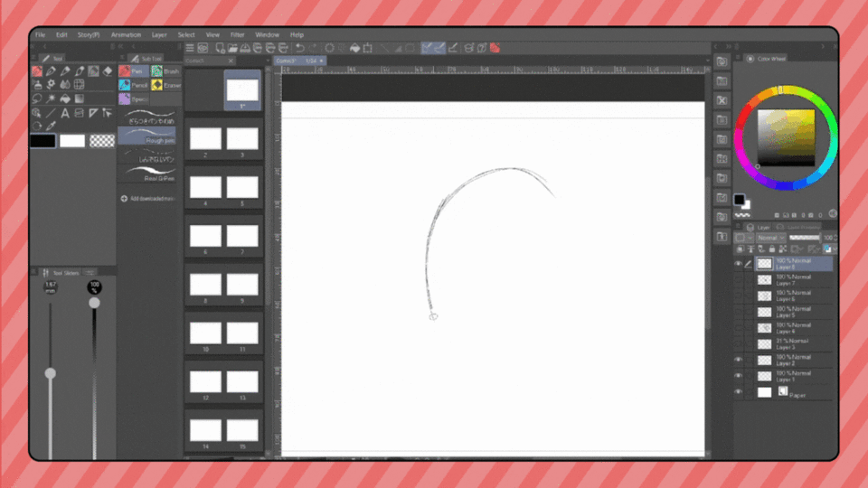Select the Gradient tool
The image size is (868, 488).
click(x=80, y=99)
